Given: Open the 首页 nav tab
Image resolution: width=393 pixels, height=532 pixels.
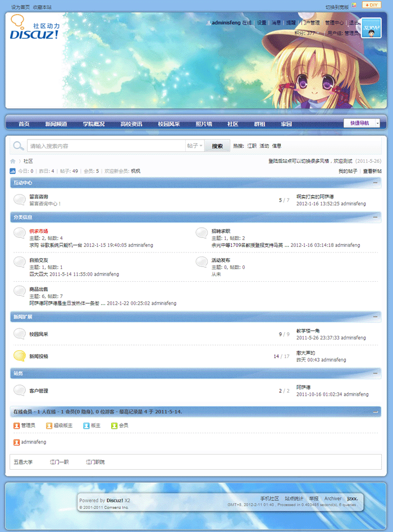Looking at the screenshot, I should tap(24, 124).
